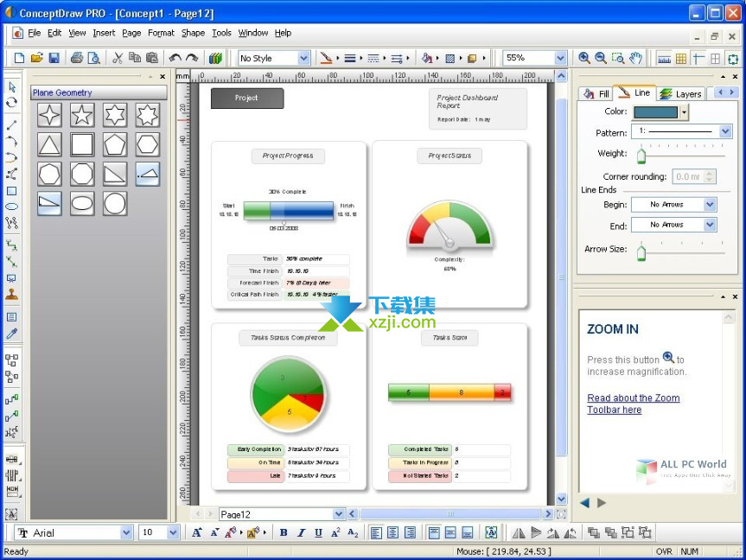Open Print Preview icon

coord(94,58)
